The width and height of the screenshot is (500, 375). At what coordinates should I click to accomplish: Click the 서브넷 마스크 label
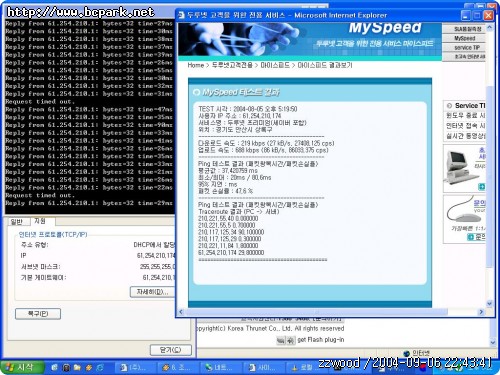click(41, 267)
